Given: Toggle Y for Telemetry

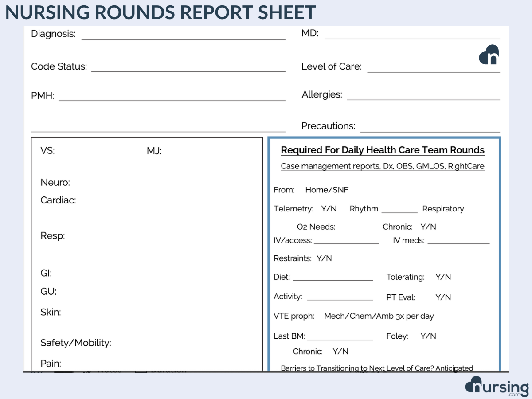Looking at the screenshot, I should 324,209.
